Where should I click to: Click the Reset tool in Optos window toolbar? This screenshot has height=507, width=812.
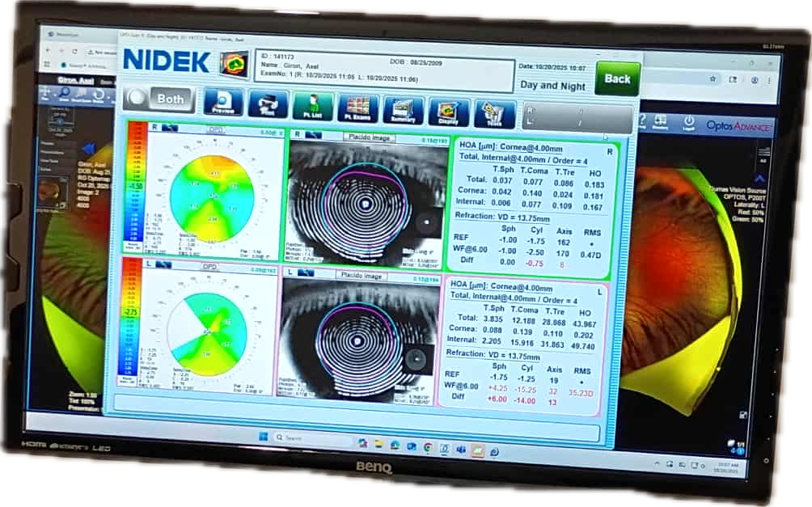[x=99, y=95]
